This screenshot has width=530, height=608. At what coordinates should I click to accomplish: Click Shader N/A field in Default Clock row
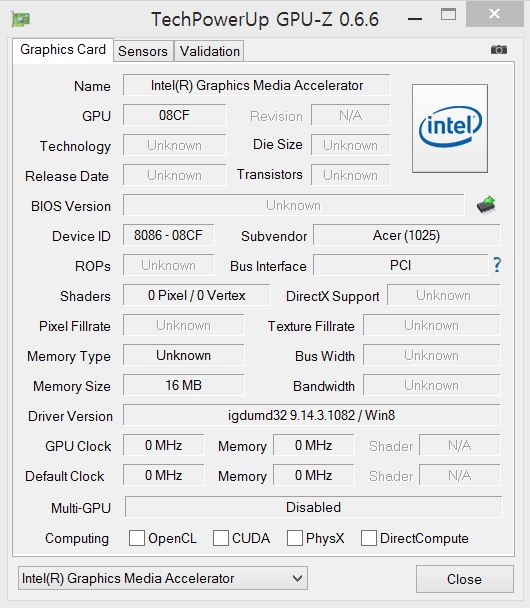(460, 475)
